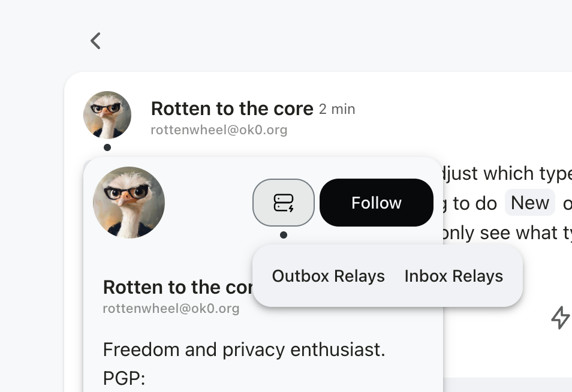Click the dot marker beneath the relays button
Image resolution: width=572 pixels, height=392 pixels.
tap(284, 235)
